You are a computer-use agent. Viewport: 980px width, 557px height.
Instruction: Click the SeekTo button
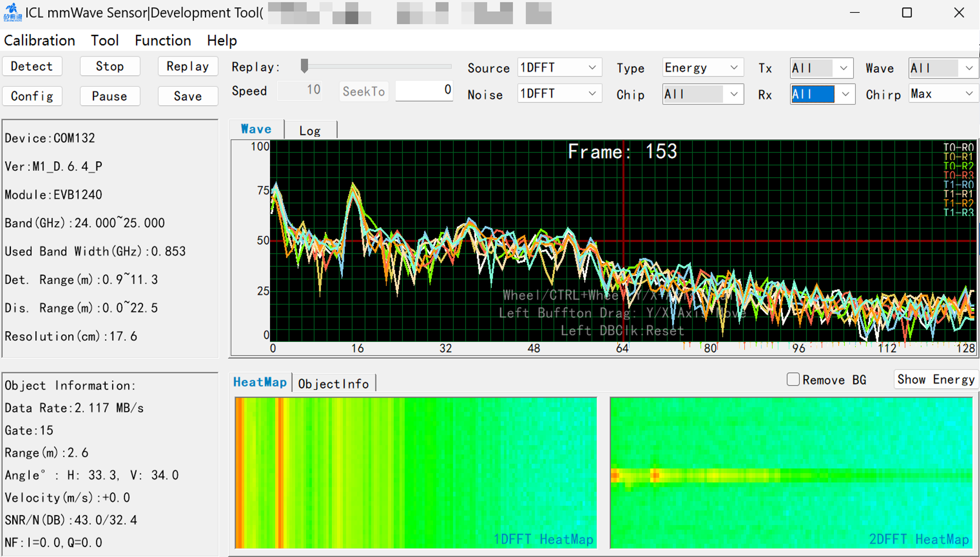pyautogui.click(x=364, y=91)
